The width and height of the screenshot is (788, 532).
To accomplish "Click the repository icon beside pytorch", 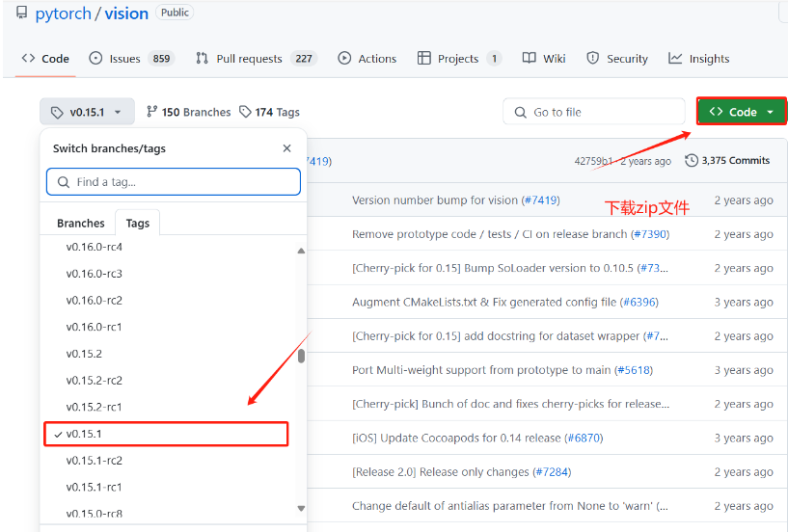I will [x=21, y=13].
